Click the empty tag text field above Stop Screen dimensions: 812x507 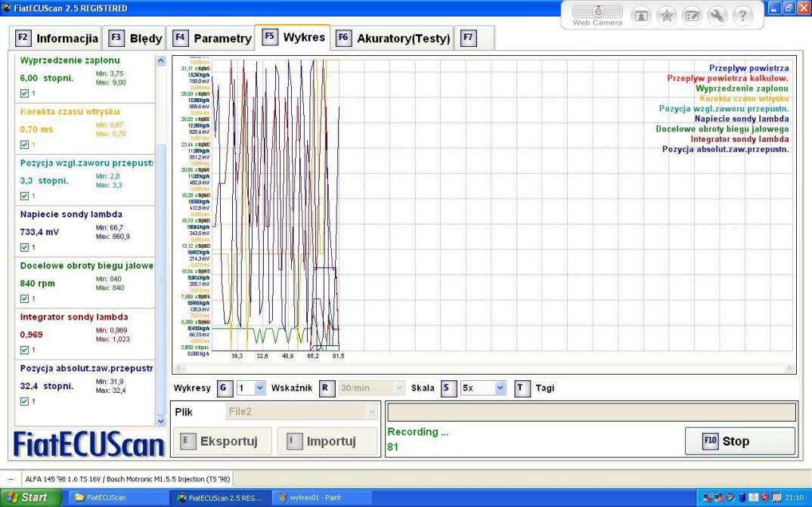click(591, 413)
